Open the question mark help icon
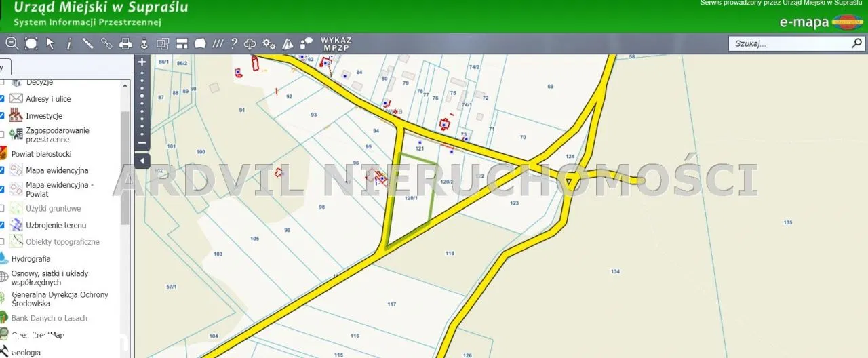868x358 pixels. [x=234, y=43]
